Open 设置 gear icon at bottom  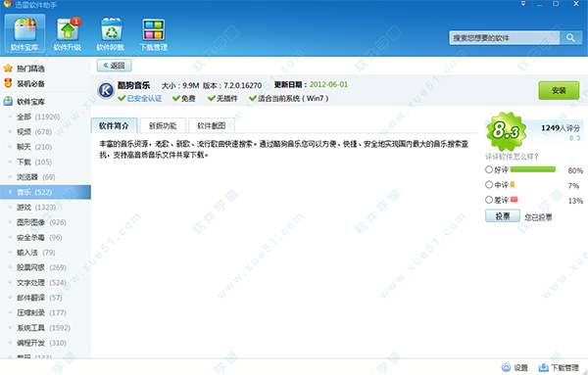[507, 367]
